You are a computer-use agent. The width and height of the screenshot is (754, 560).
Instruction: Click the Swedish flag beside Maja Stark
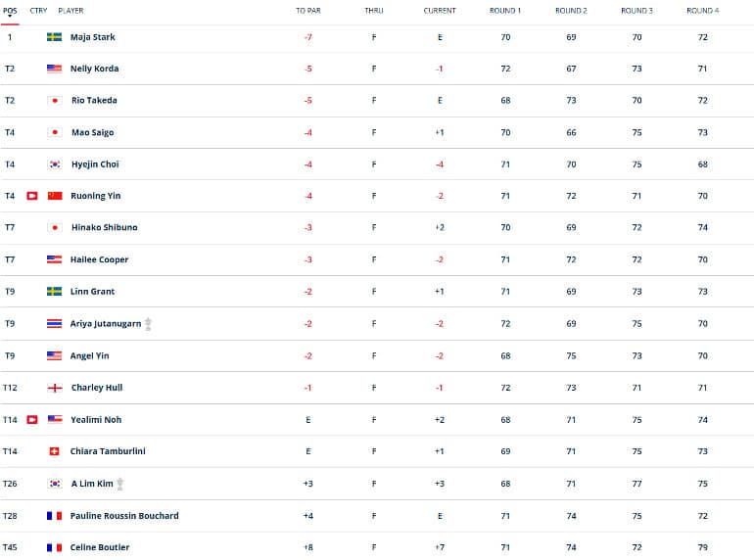[x=54, y=37]
